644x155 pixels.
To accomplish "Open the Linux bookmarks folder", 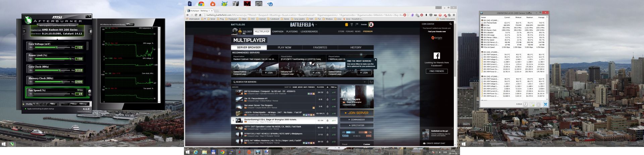I will pos(338,19).
